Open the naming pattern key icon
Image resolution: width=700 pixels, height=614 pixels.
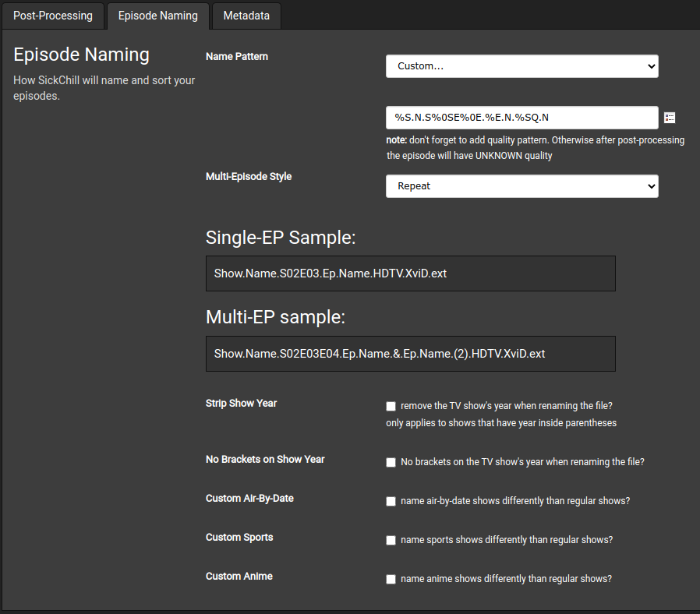coord(670,117)
